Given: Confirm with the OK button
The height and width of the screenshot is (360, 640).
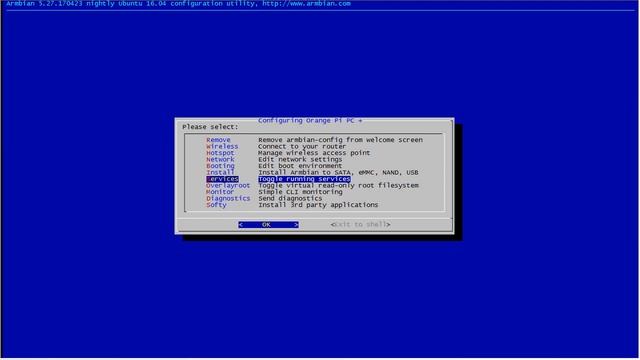Looking at the screenshot, I should tap(268, 225).
